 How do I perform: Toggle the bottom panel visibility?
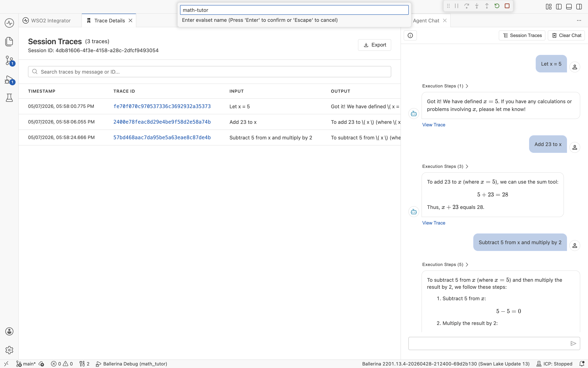pos(569,7)
